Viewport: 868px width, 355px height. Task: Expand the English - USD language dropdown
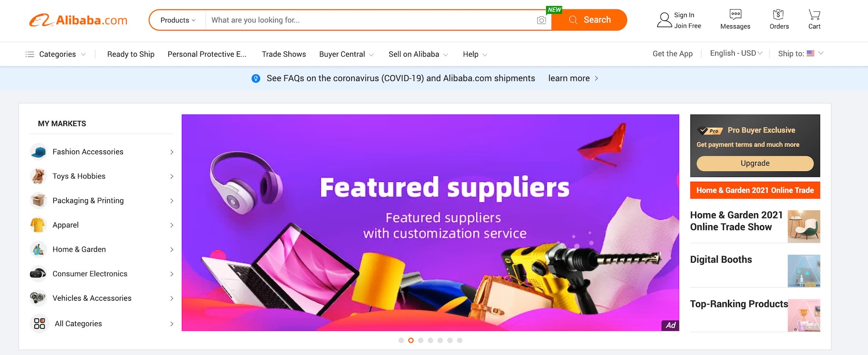[736, 53]
